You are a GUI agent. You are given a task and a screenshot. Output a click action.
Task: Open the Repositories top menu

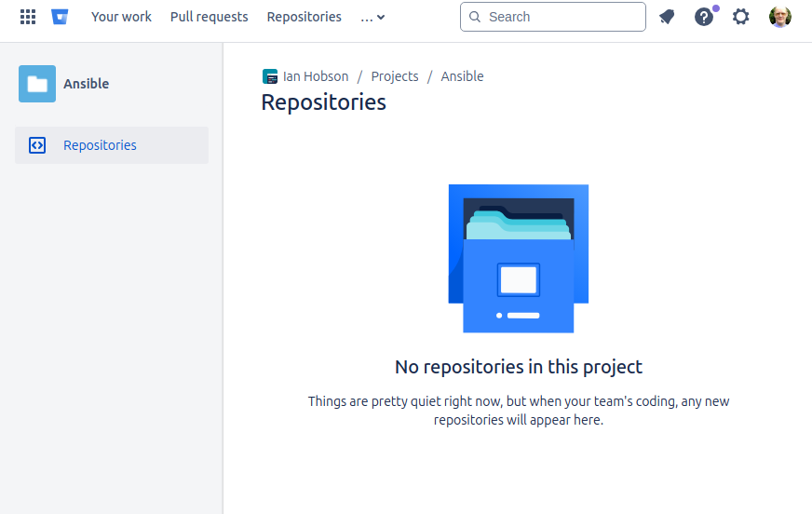[304, 17]
